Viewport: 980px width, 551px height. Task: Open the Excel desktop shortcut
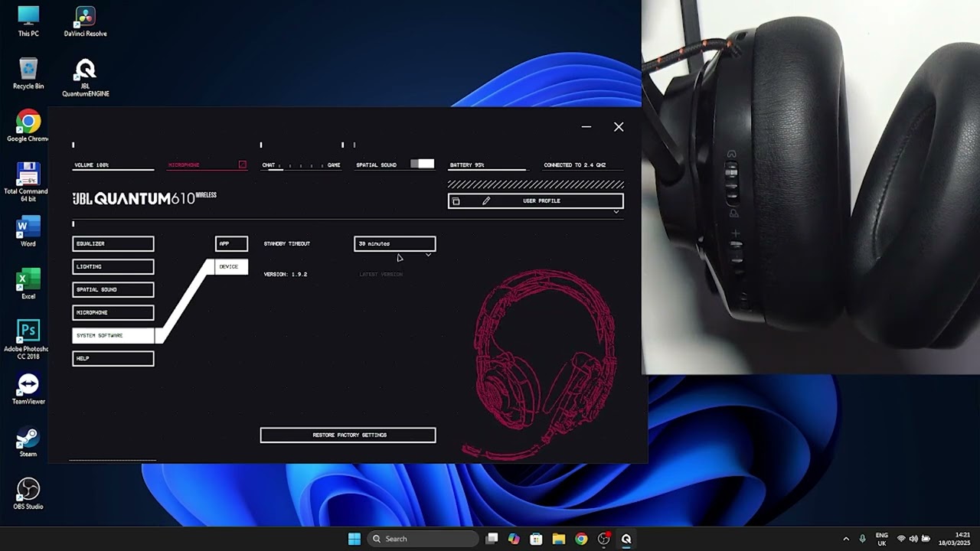pos(28,284)
